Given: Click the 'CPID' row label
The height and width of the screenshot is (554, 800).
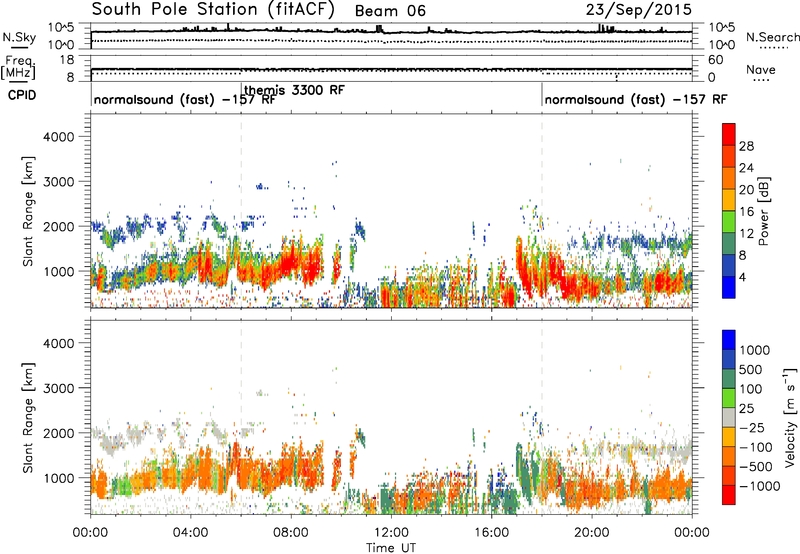Looking at the screenshot, I should pyautogui.click(x=21, y=95).
